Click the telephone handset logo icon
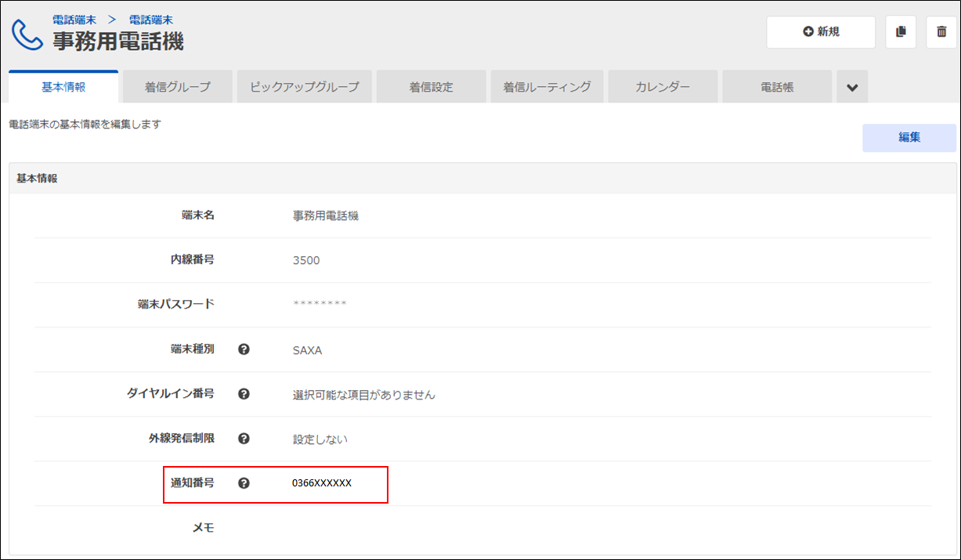 27,34
